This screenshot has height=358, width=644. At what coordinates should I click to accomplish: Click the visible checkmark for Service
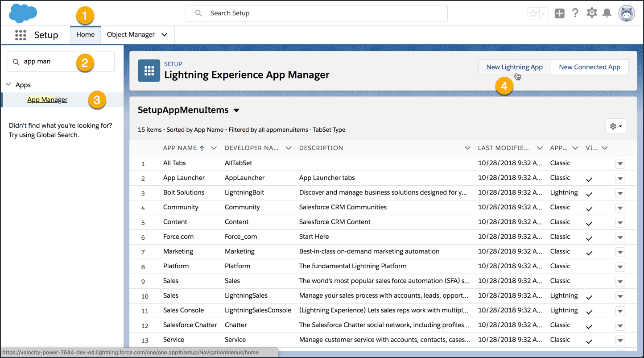tap(589, 341)
